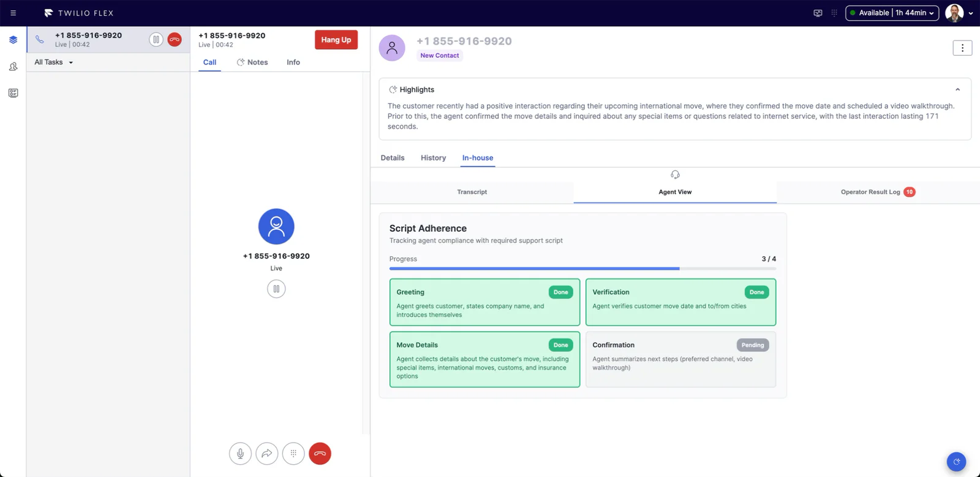Pause the call under Live status
The image size is (980, 477).
point(276,289)
